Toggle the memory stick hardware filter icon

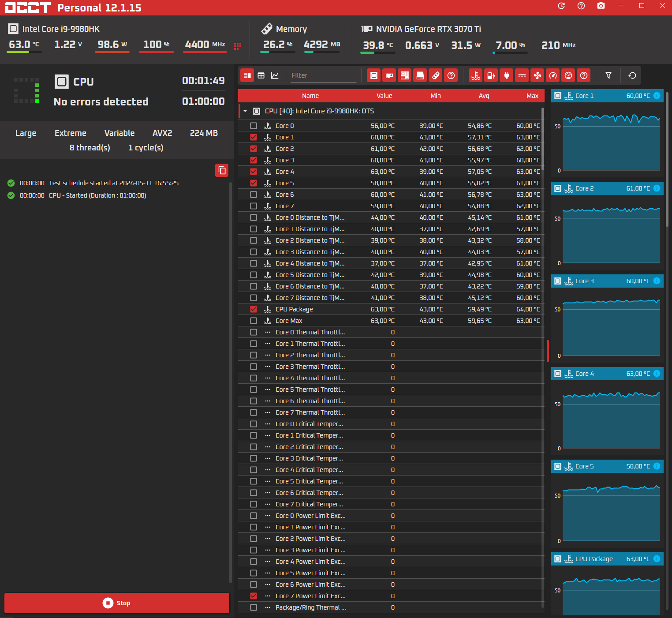436,75
